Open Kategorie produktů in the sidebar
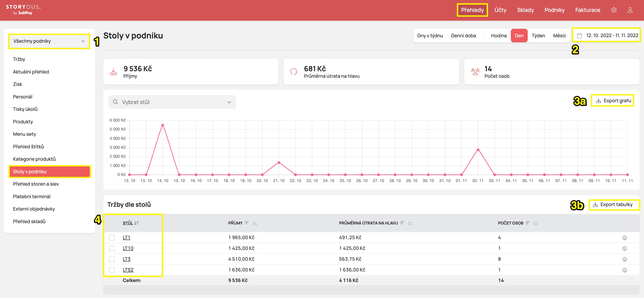 (x=34, y=159)
